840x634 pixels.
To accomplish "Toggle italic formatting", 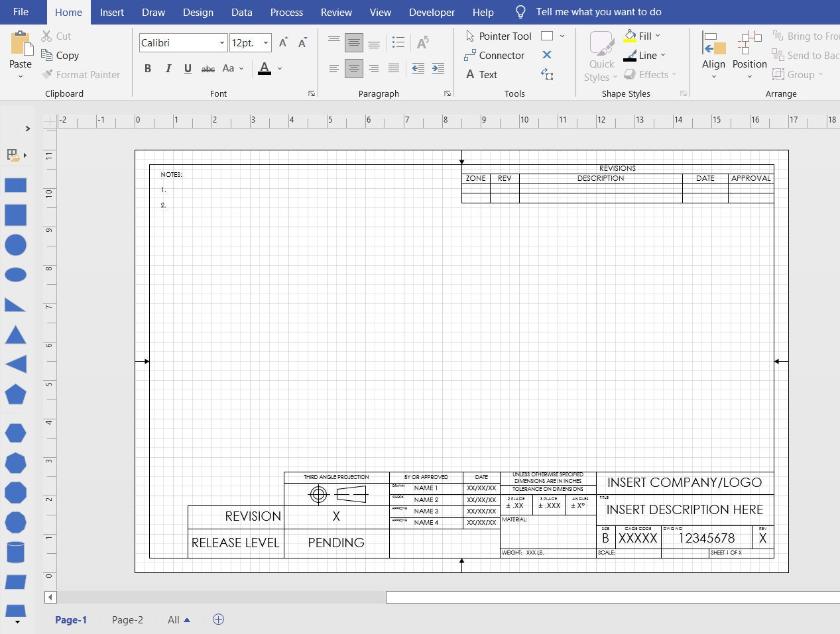I will (x=167, y=68).
